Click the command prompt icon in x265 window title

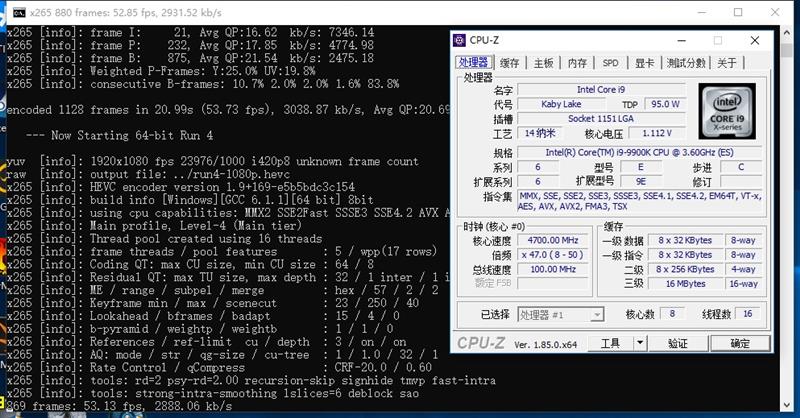coord(19,12)
